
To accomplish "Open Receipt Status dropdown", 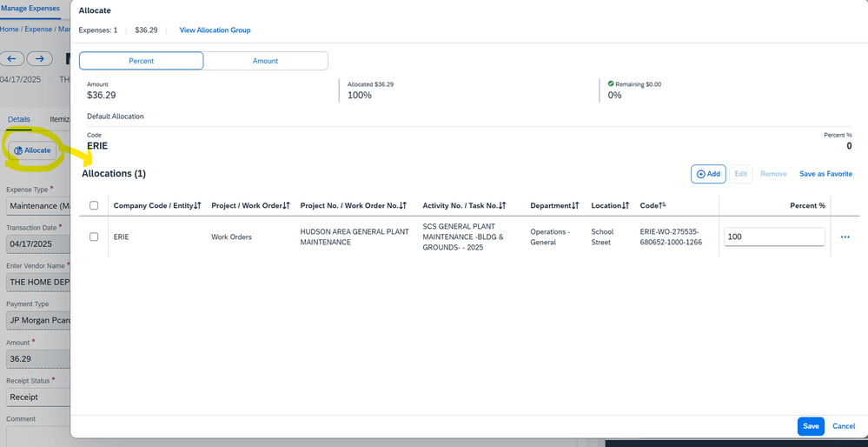I will (37, 397).
